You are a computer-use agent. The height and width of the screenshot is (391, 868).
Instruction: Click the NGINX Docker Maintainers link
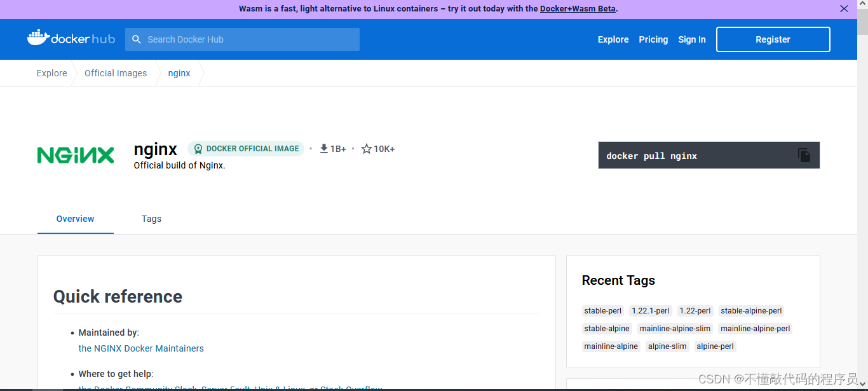(141, 348)
